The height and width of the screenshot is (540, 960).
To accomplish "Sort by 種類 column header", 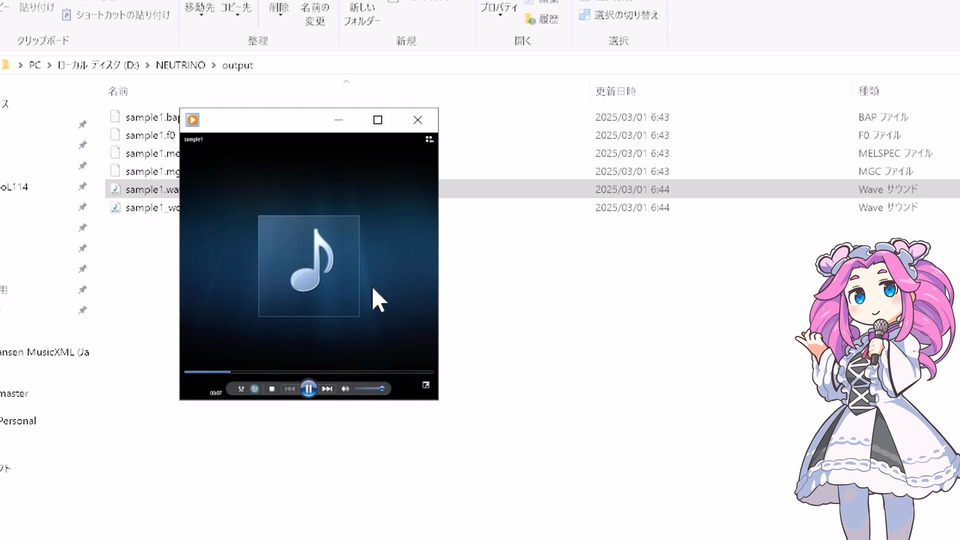I will tap(869, 91).
